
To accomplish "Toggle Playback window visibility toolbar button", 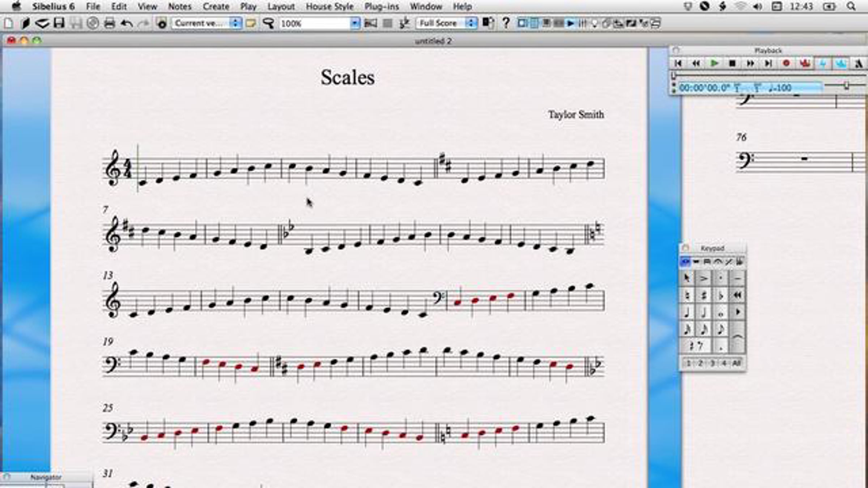I will pos(571,23).
